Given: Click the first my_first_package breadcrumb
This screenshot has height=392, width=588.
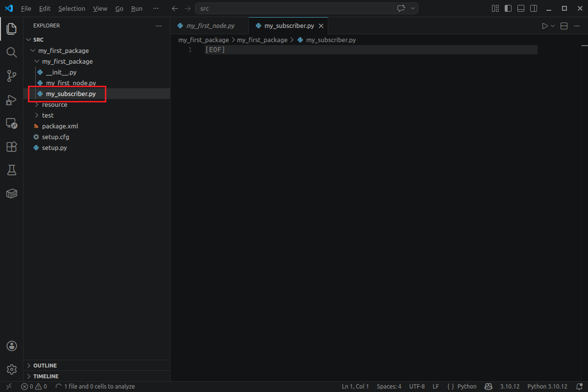Looking at the screenshot, I should (x=203, y=40).
